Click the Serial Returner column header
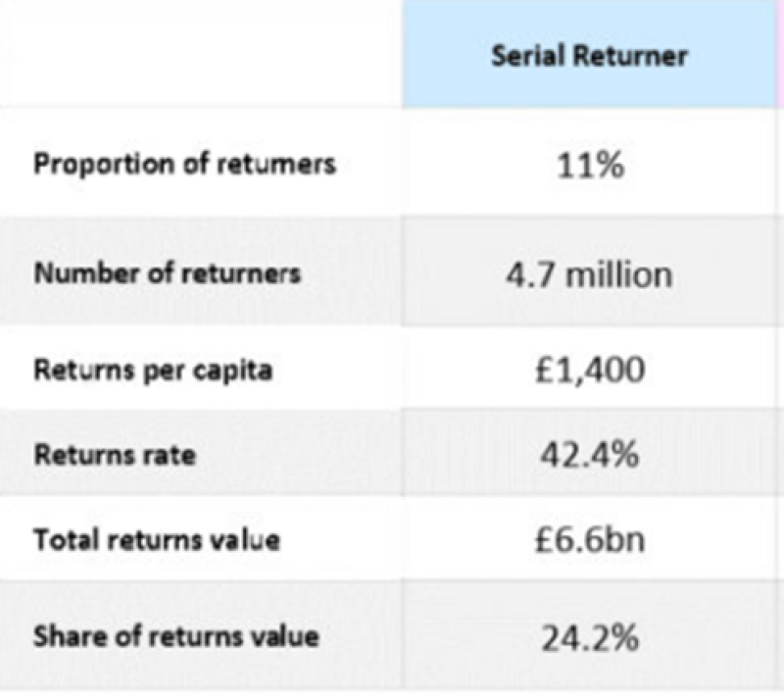The image size is (784, 697). click(589, 56)
